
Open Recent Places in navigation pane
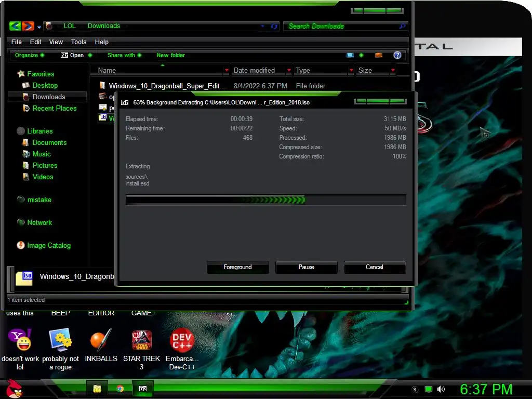pos(54,108)
